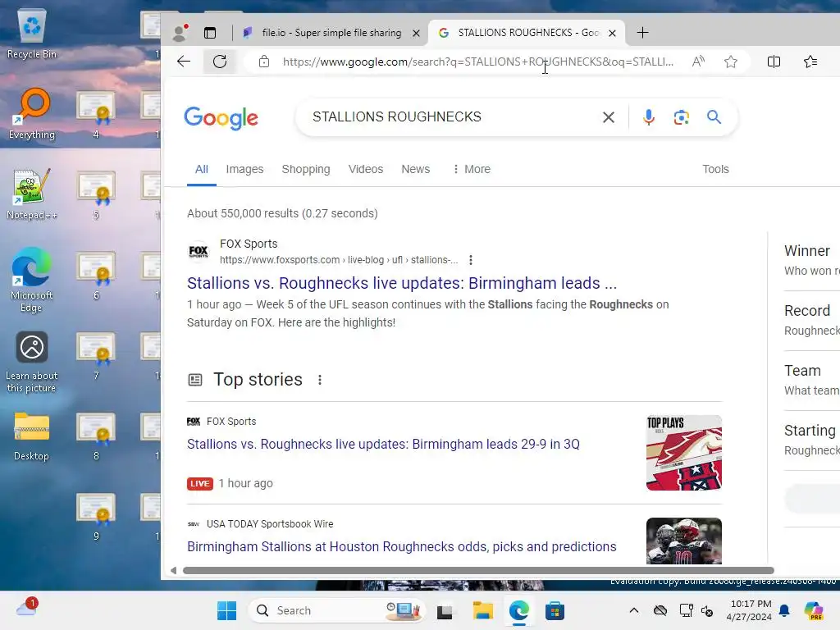Launch Microsoft Edge desktop shortcut
The image size is (840, 630).
coord(32,281)
